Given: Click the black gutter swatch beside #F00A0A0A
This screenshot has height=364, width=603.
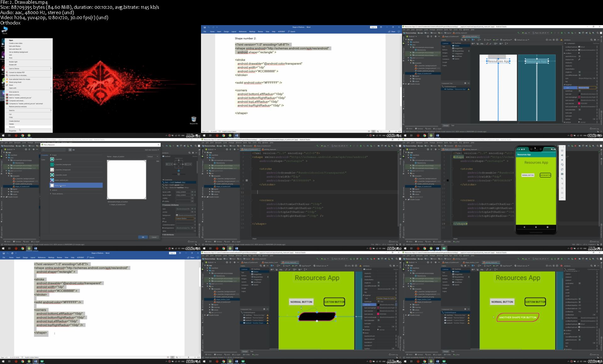Looking at the screenshot, I should (x=448, y=180).
